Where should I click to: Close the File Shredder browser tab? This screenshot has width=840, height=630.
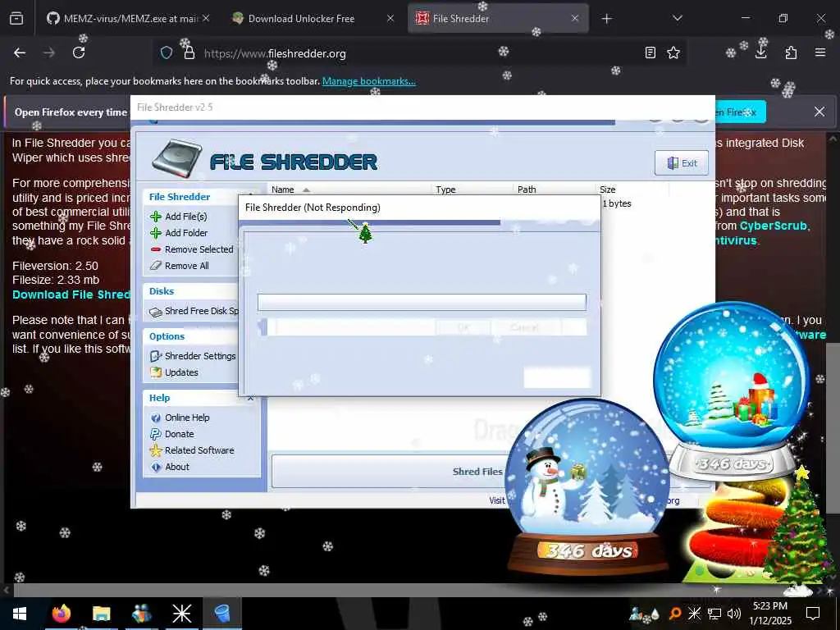coord(574,19)
